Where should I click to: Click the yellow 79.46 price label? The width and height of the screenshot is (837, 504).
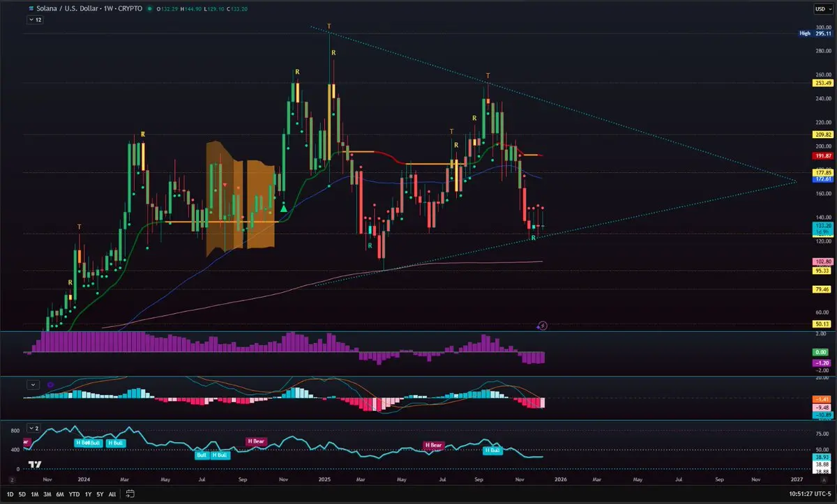click(x=823, y=289)
